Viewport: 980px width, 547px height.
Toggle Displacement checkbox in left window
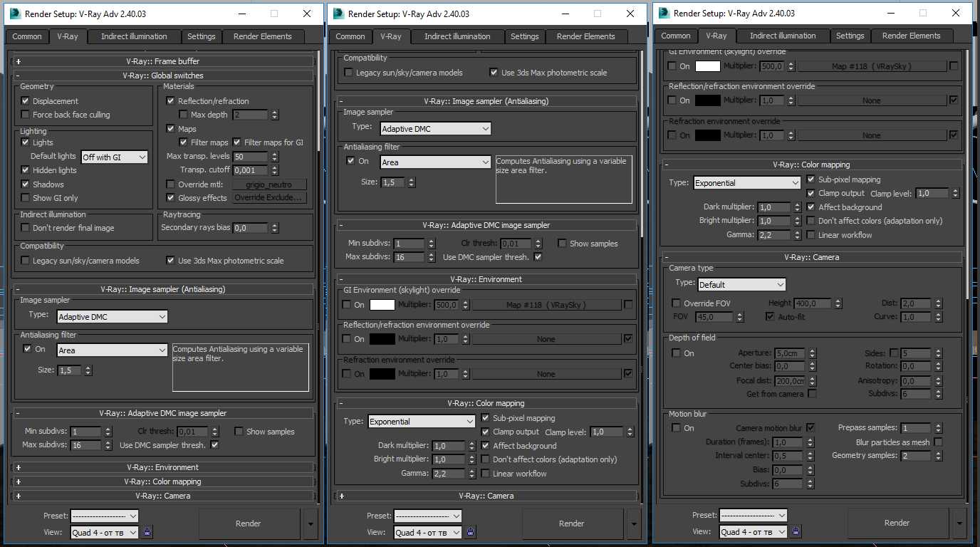[26, 101]
